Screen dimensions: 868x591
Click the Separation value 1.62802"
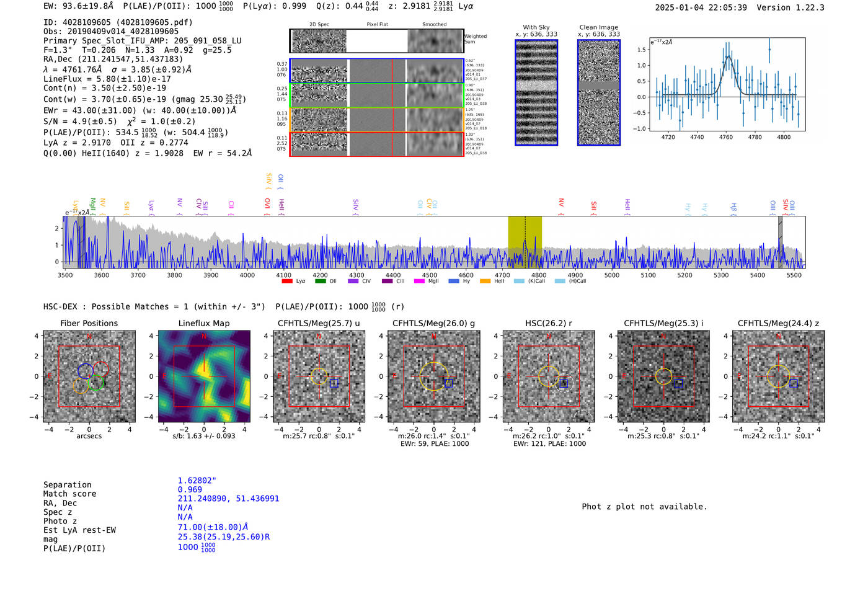pos(197,481)
